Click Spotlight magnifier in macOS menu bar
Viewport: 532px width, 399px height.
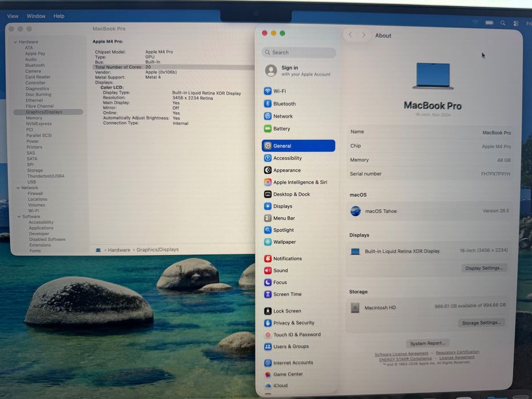tap(502, 23)
